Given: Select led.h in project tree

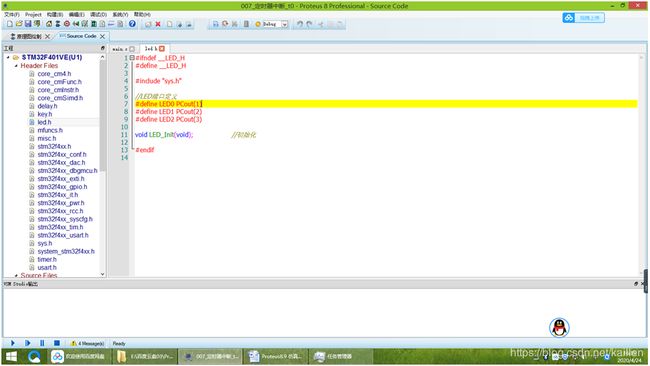Looking at the screenshot, I should (44, 122).
